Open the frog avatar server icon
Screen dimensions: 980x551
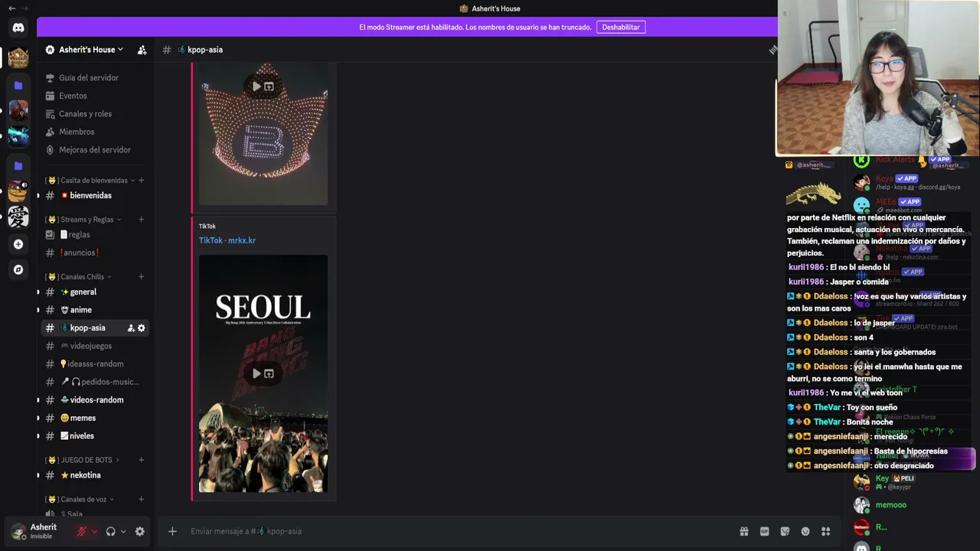pos(18,191)
